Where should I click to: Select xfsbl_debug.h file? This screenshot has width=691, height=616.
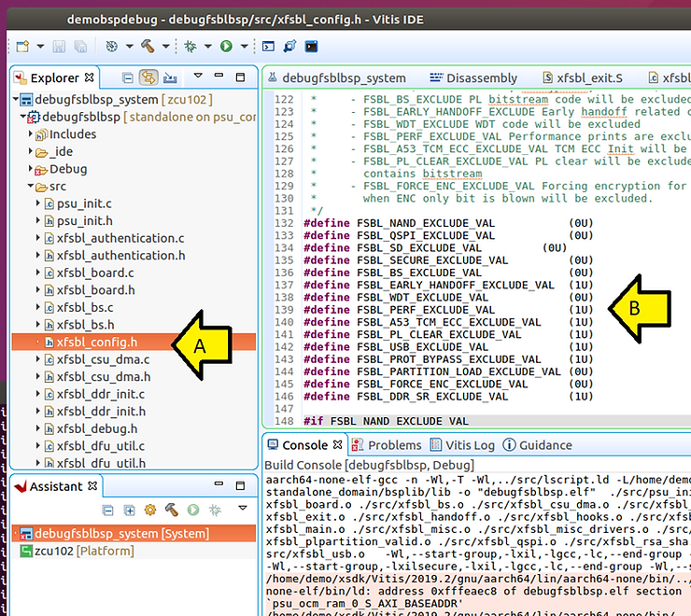pos(97,428)
